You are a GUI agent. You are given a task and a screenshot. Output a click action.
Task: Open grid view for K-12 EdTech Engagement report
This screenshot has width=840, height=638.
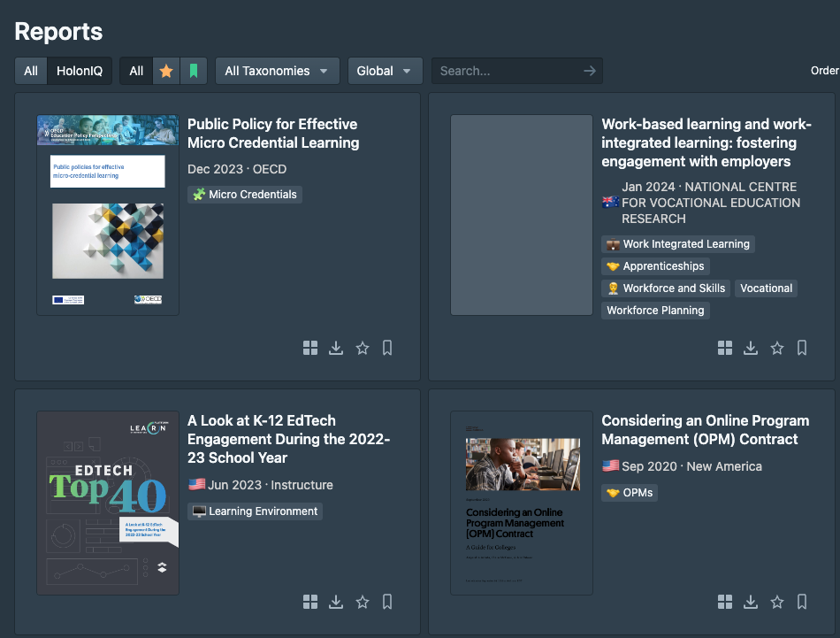[310, 602]
